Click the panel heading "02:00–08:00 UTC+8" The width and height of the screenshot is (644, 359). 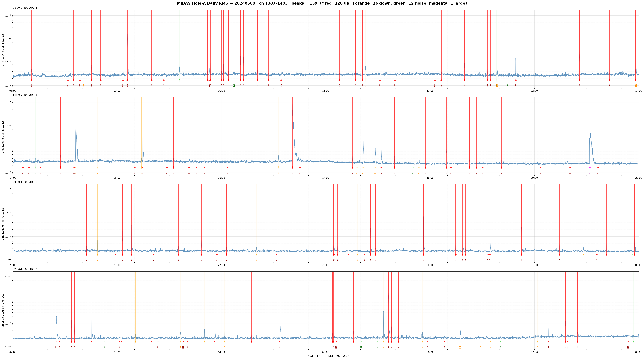[x=25, y=269]
